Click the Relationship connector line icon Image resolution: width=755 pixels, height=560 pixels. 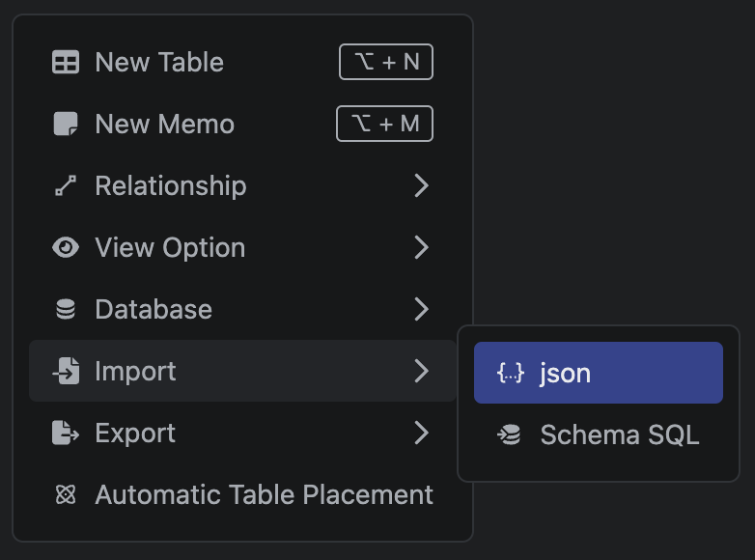pyautogui.click(x=66, y=186)
